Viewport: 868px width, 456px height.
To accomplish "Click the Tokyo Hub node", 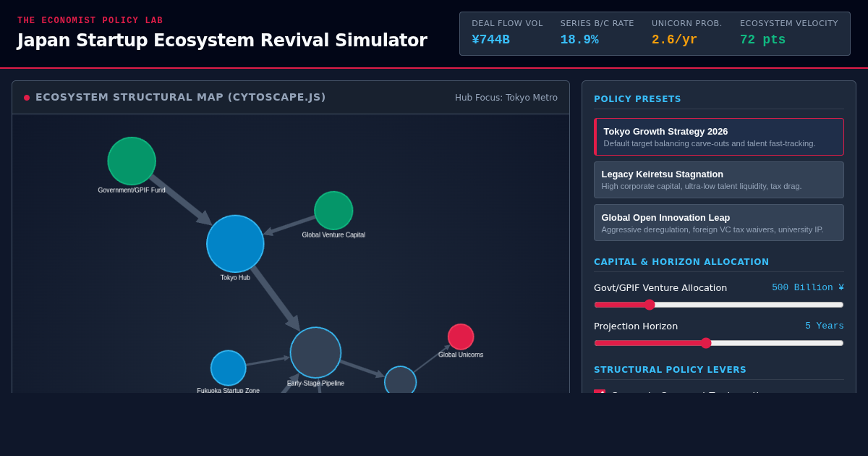I will (235, 244).
